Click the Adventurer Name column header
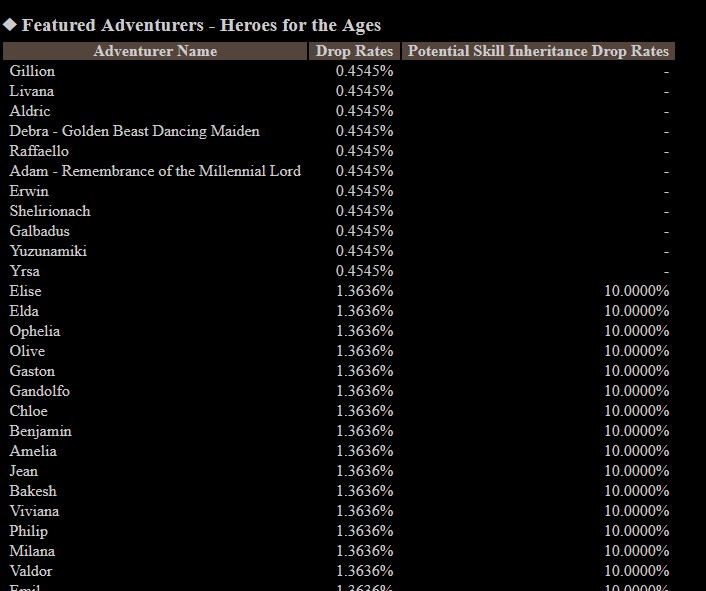This screenshot has height=591, width=706. pos(155,51)
